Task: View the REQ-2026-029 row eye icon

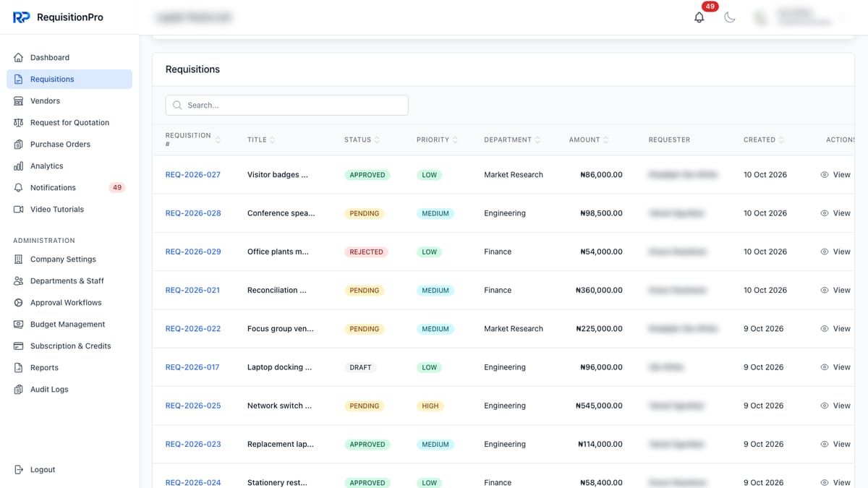Action: click(x=825, y=252)
